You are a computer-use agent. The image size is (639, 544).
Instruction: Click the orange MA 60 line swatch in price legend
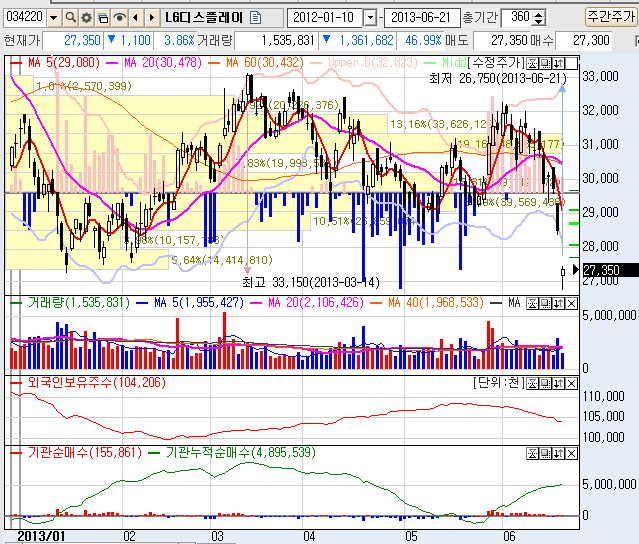pyautogui.click(x=215, y=63)
